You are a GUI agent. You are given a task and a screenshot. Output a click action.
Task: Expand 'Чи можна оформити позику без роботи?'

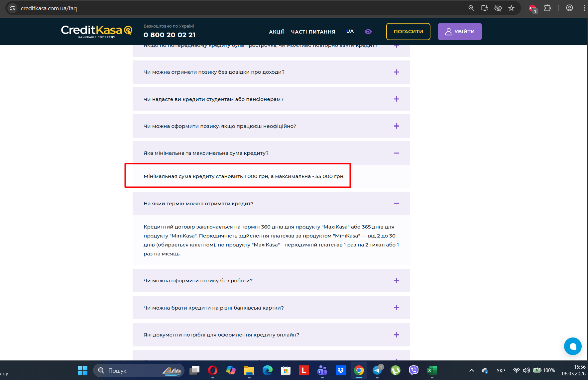pyautogui.click(x=271, y=281)
